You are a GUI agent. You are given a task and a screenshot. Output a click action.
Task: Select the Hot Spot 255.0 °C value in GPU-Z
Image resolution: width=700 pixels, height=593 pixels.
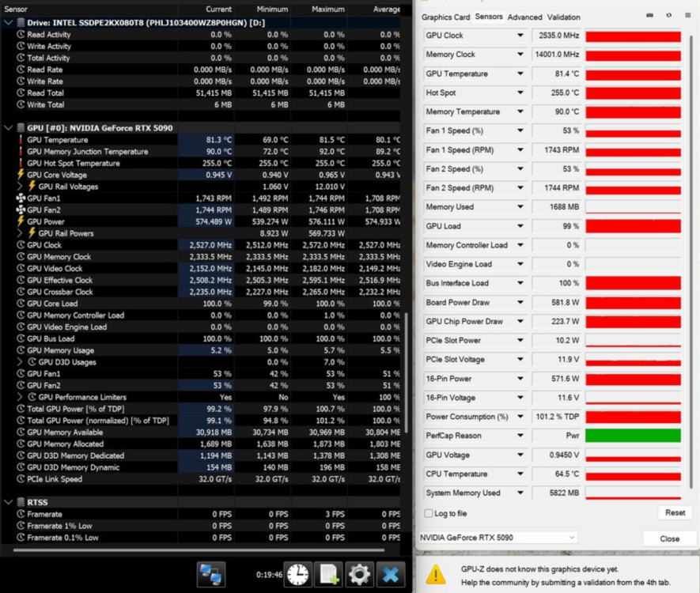556,93
